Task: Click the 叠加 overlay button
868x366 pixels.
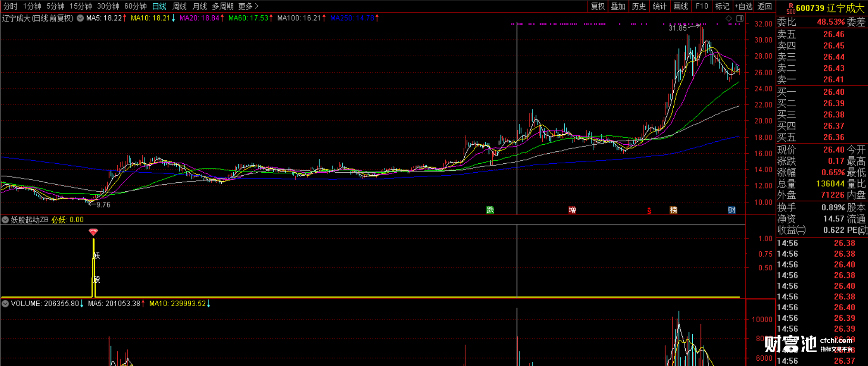Action: (x=618, y=6)
